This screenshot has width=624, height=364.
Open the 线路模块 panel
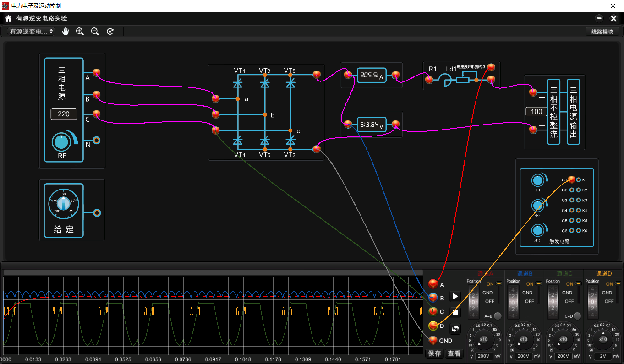[x=602, y=32]
